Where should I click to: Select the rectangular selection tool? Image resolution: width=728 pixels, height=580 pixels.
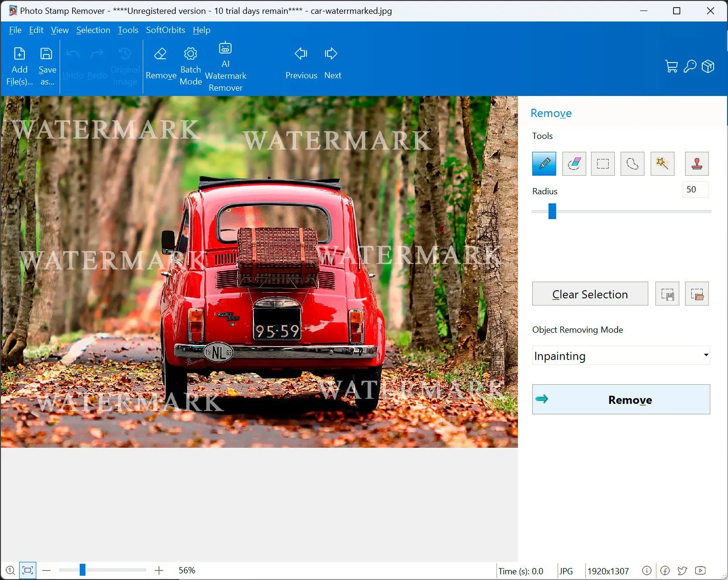point(603,164)
